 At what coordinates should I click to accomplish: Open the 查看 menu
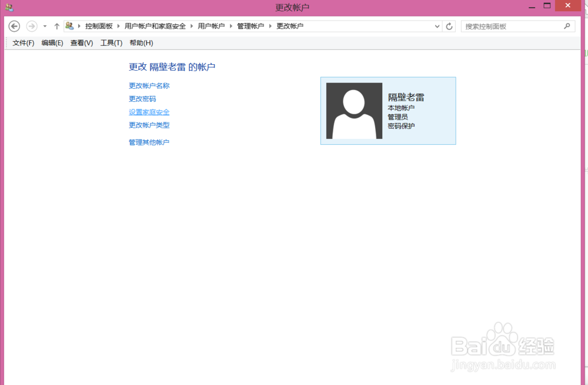[x=81, y=42]
